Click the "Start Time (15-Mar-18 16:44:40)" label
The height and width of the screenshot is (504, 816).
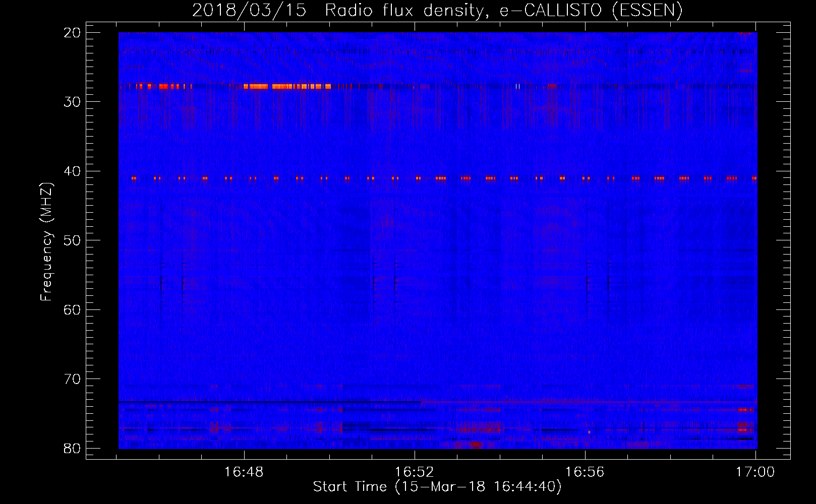point(437,487)
